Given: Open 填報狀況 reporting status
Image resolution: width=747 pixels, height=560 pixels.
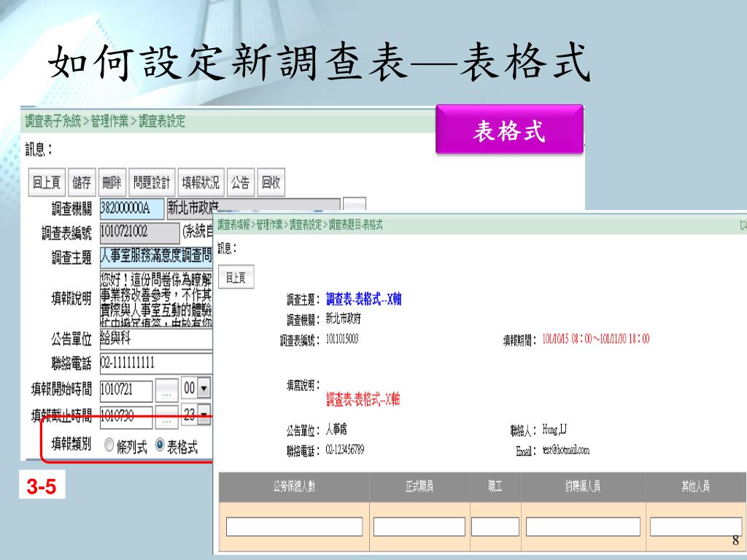Looking at the screenshot, I should (x=201, y=182).
